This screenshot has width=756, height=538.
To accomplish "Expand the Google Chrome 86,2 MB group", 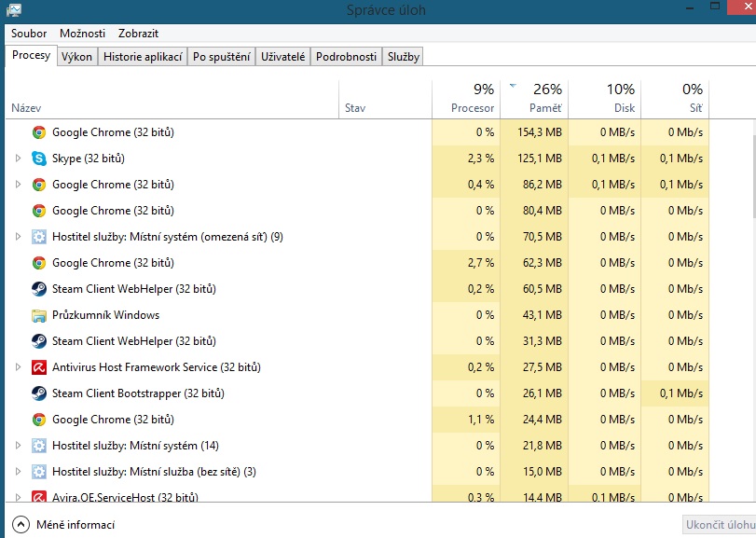I will click(x=18, y=185).
